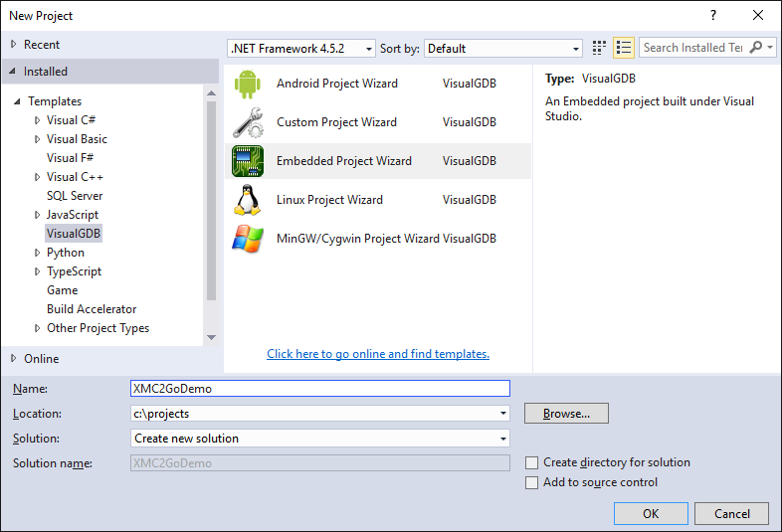
Task: Expand the Visual Basic node arrow
Action: 37,139
